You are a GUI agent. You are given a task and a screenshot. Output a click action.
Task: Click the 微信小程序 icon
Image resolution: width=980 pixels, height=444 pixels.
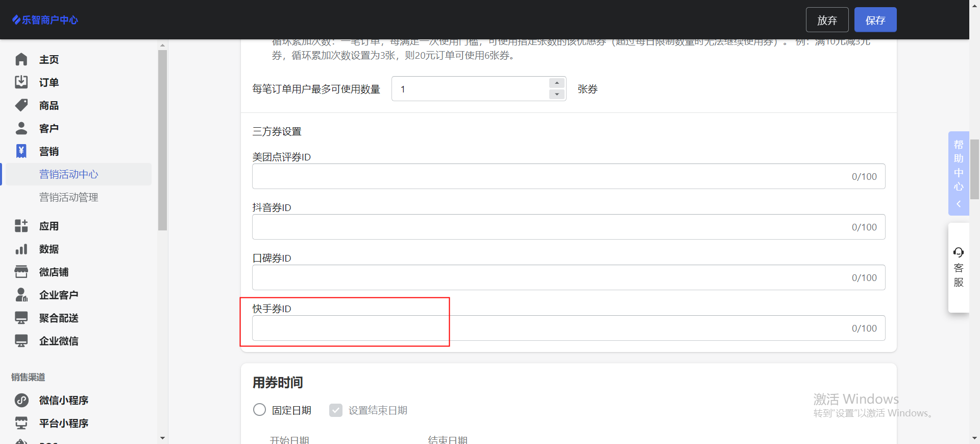[x=21, y=400]
